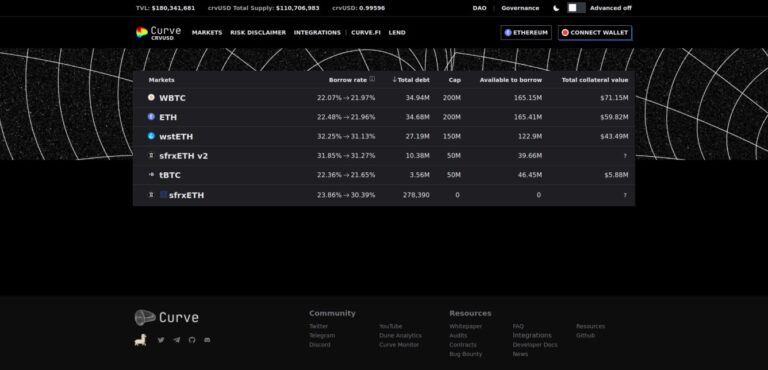Switch the Advanced mode toggle on
This screenshot has width=768, height=370.
[x=576, y=8]
